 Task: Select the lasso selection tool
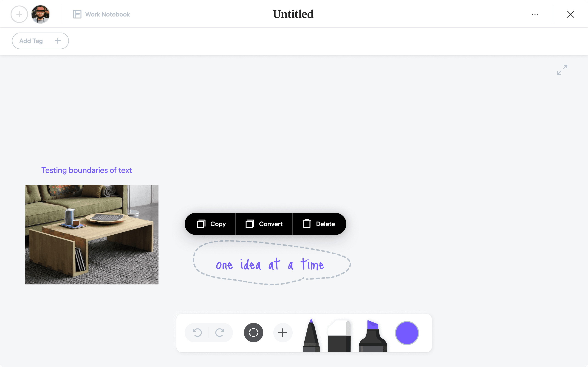click(253, 332)
